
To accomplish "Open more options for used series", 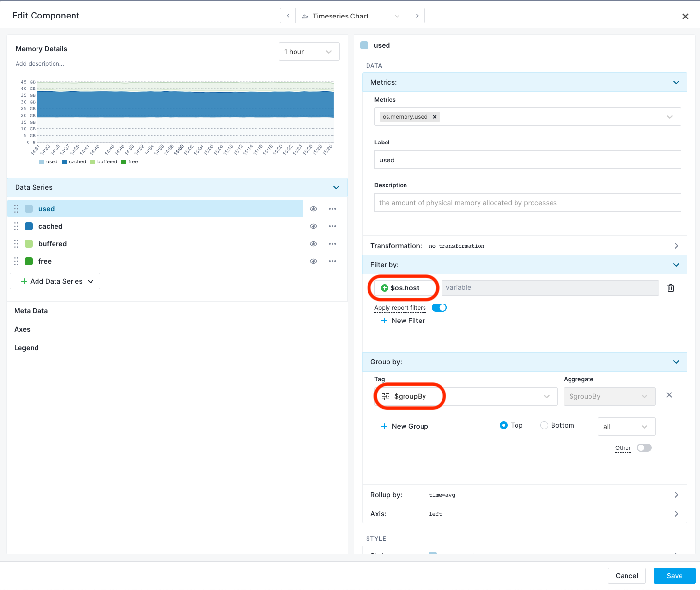I will click(x=332, y=209).
